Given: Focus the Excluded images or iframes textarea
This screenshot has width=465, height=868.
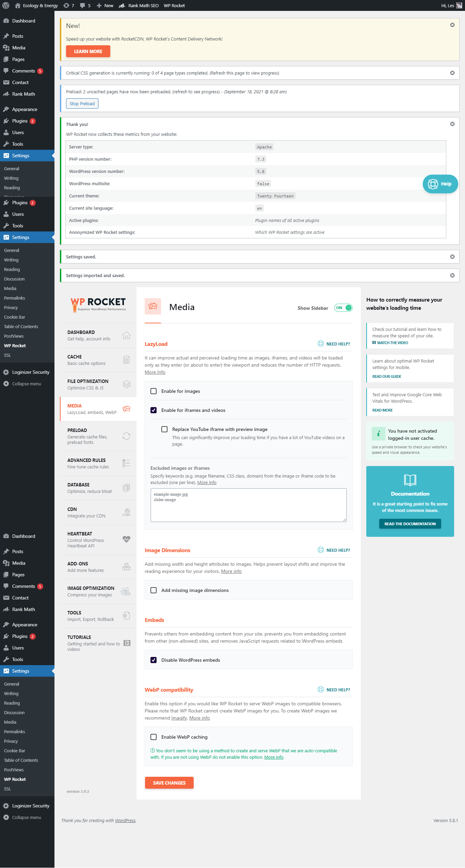Looking at the screenshot, I should [248, 505].
